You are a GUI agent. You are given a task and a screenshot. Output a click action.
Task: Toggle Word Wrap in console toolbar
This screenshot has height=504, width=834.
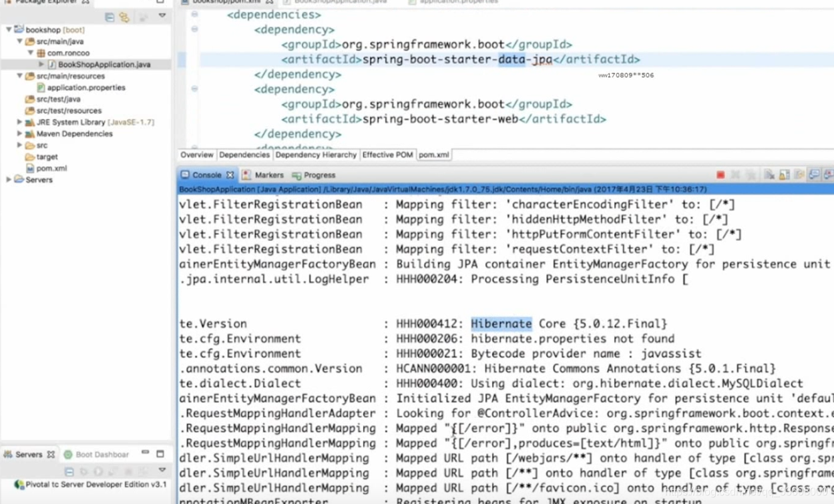799,175
